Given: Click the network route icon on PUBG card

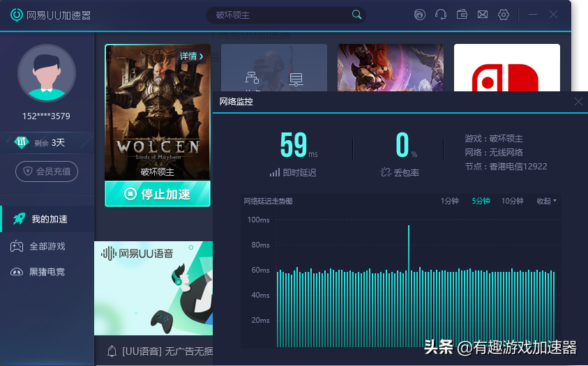Looking at the screenshot, I should (x=252, y=78).
